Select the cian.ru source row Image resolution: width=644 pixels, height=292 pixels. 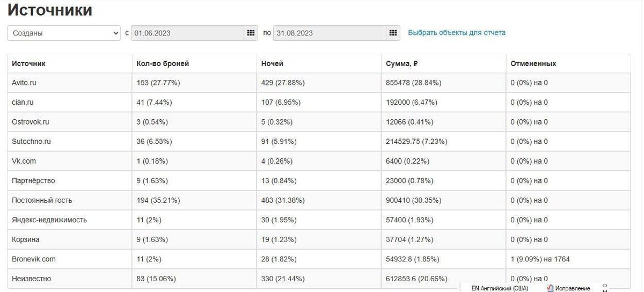pyautogui.click(x=23, y=102)
